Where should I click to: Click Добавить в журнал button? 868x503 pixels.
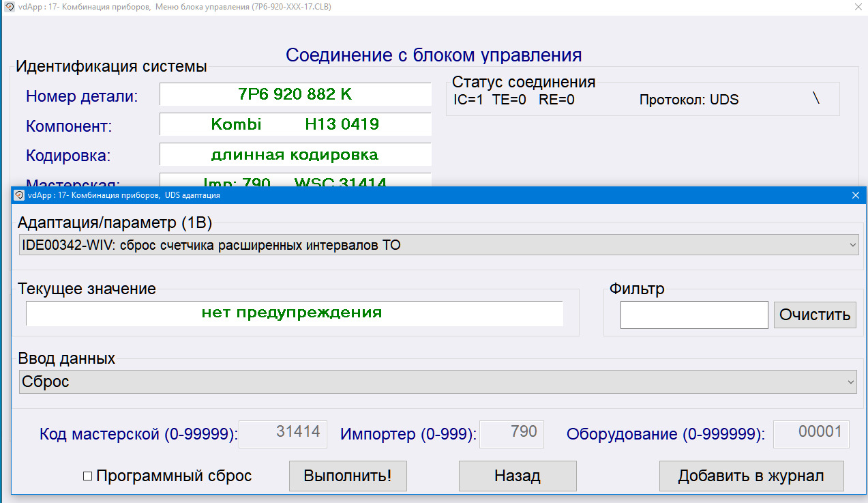coord(751,476)
